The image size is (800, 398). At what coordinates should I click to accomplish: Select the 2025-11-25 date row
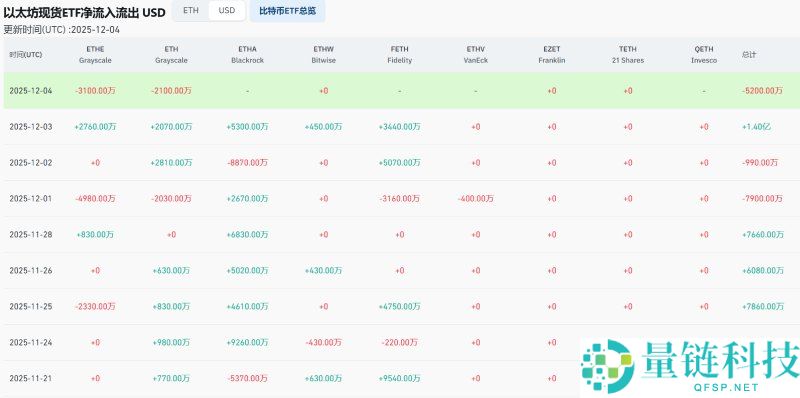[x=402, y=307]
